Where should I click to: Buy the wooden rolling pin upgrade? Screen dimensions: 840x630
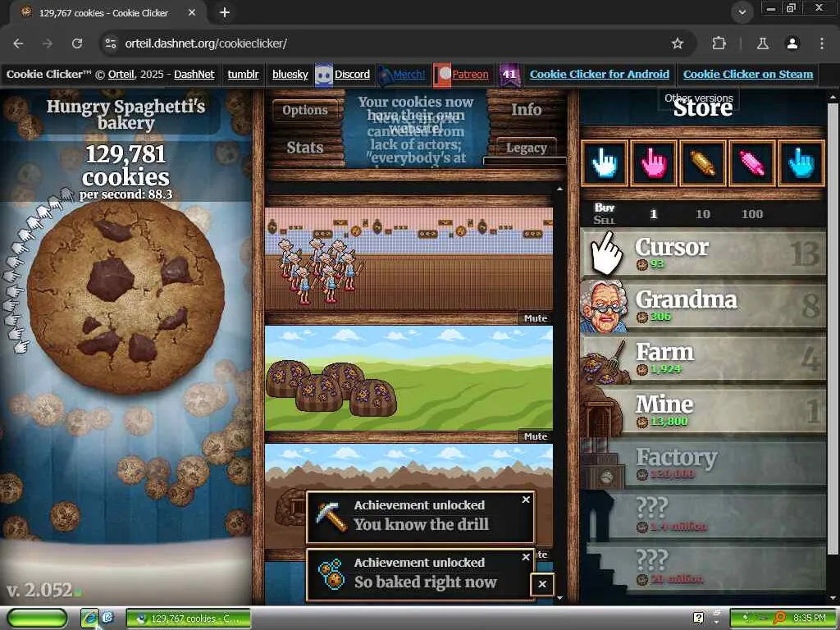click(703, 163)
